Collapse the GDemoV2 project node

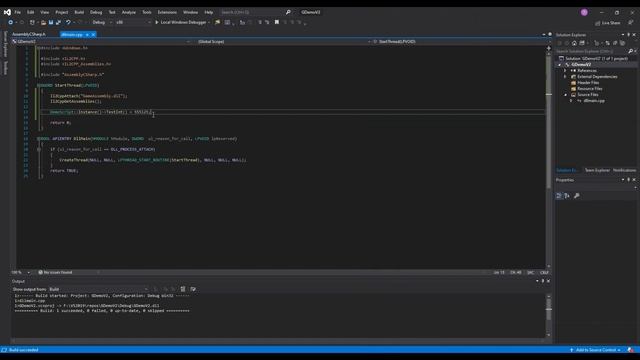pyautogui.click(x=560, y=64)
